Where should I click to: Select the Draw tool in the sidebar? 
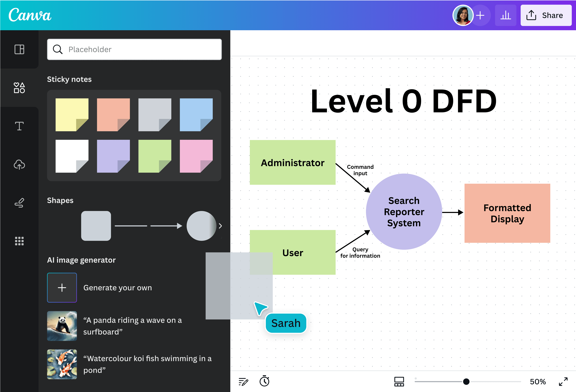coord(19,203)
